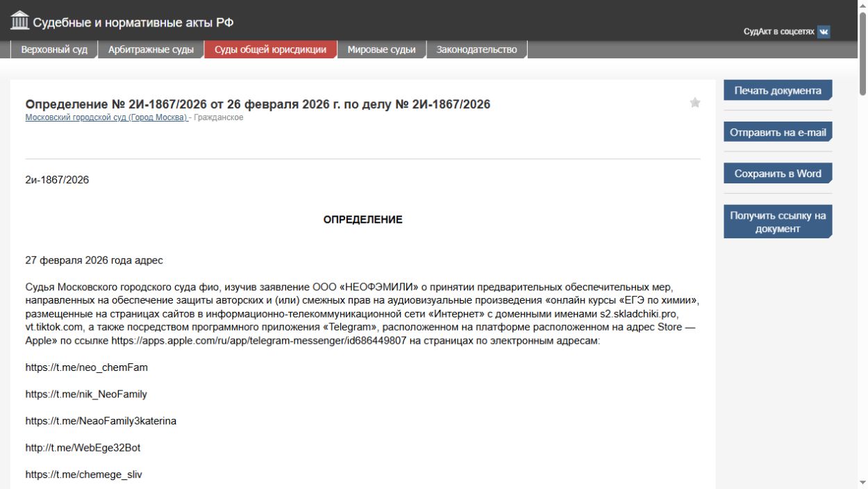Open the VK social network icon
The image size is (868, 489).
824,32
